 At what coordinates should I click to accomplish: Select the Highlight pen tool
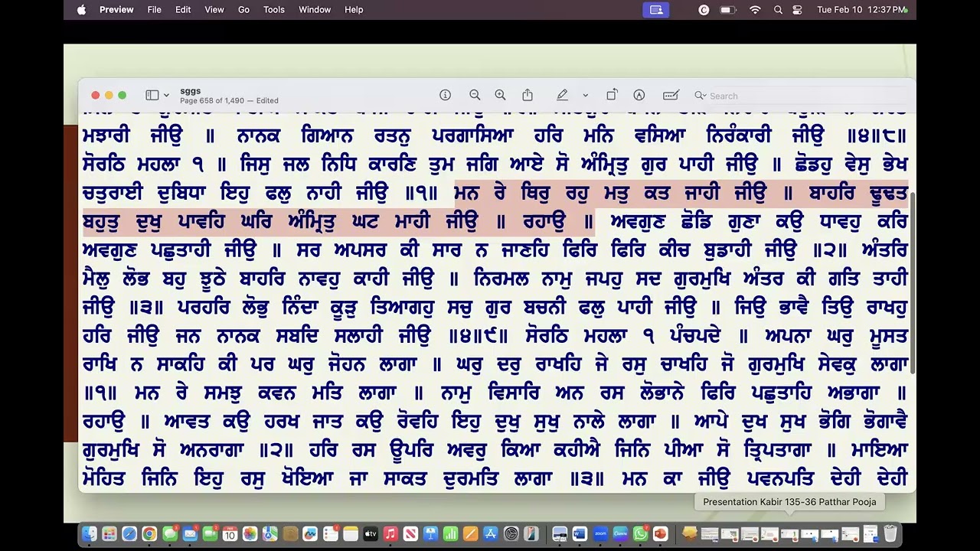click(x=562, y=95)
